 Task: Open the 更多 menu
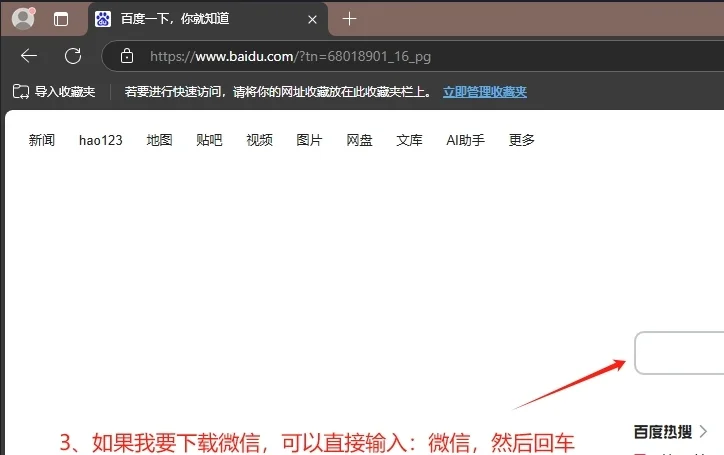pos(521,140)
